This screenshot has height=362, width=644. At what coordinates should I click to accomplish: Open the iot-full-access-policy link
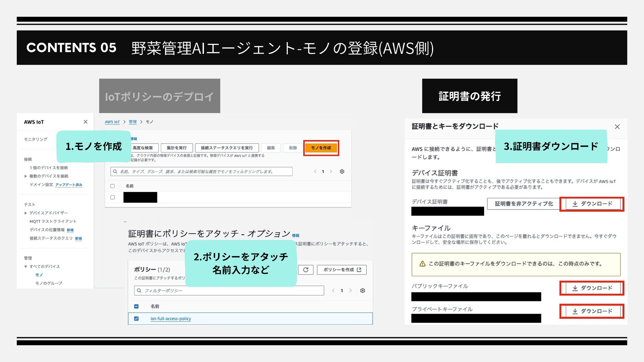coord(170,319)
